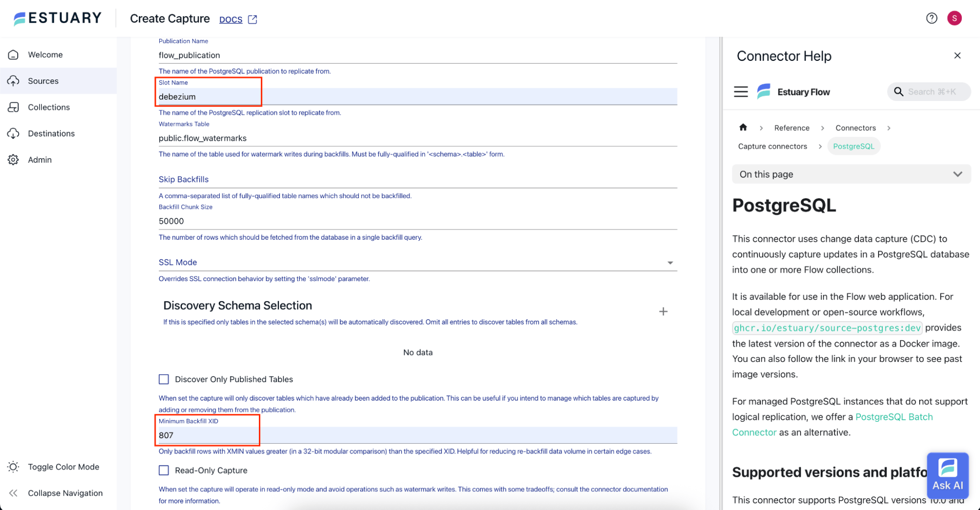Edit the Watermarks Table field
The height and width of the screenshot is (510, 980).
[418, 138]
